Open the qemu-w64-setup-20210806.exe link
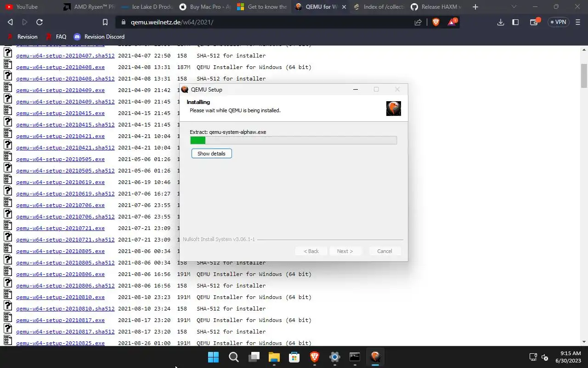 [60, 274]
